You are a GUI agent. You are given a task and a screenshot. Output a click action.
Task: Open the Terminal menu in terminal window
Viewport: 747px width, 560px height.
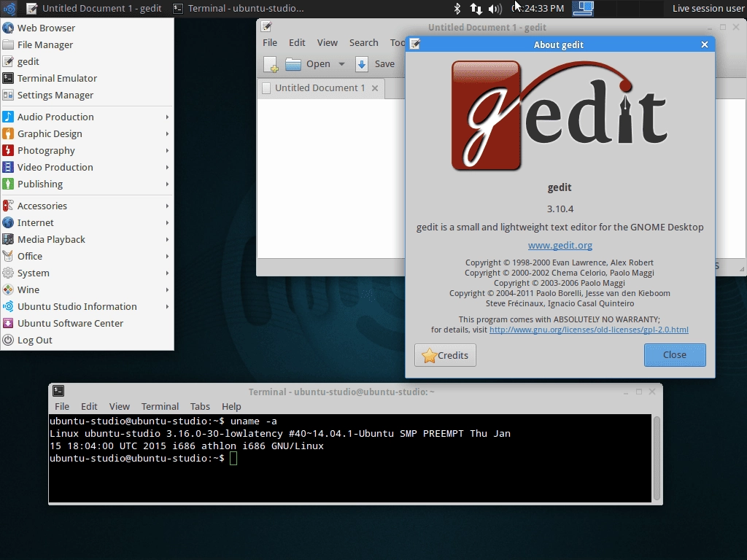(160, 407)
